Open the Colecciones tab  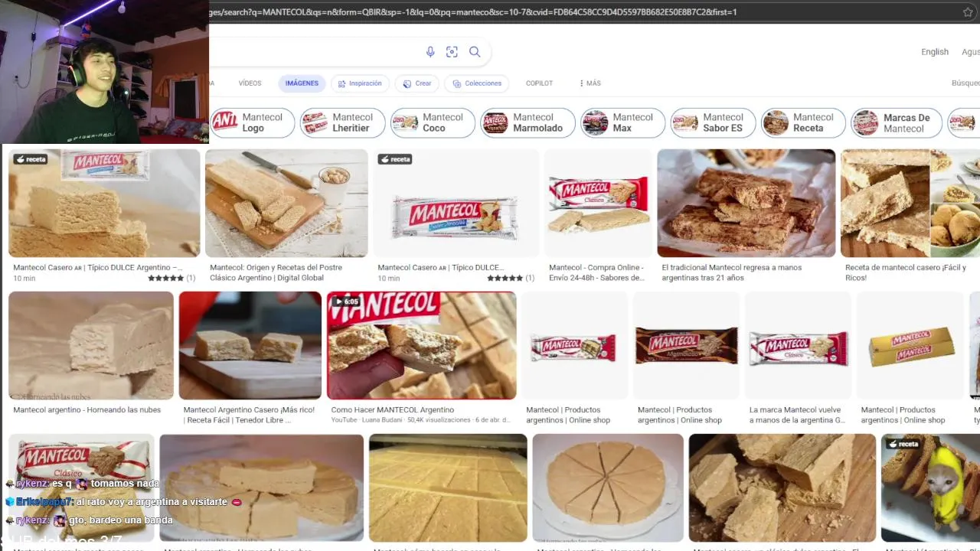click(x=477, y=83)
